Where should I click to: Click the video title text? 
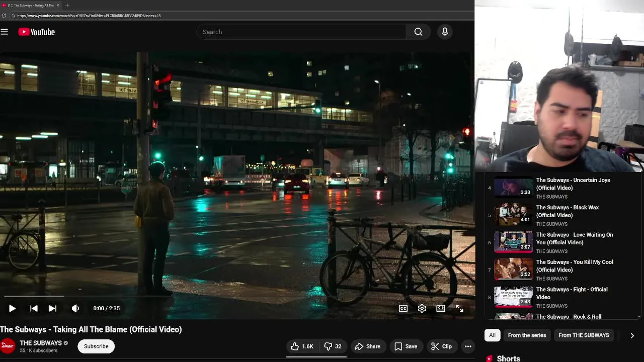tap(91, 329)
